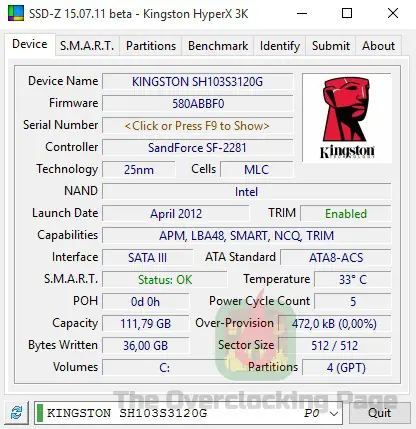
Task: Click the refresh drives icon button
Action: [17, 413]
